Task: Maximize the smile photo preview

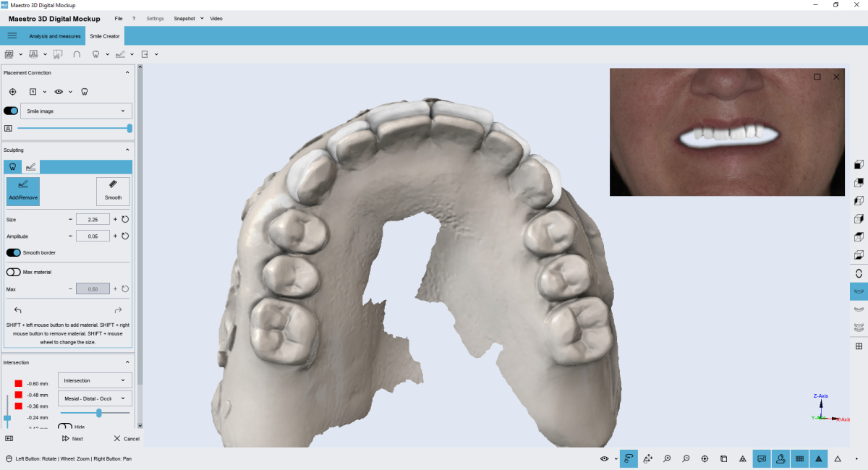Action: click(x=817, y=77)
